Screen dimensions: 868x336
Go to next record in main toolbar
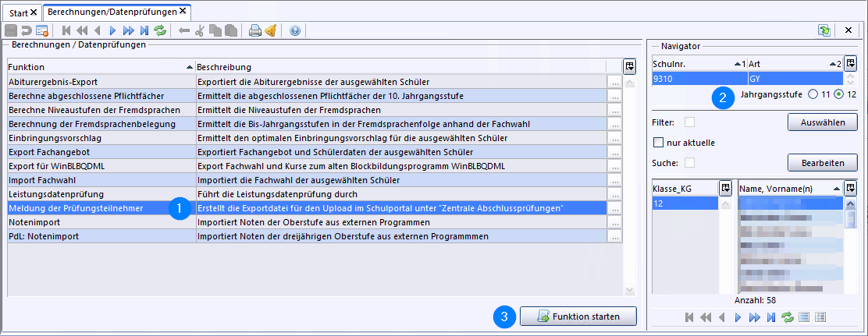[x=112, y=30]
